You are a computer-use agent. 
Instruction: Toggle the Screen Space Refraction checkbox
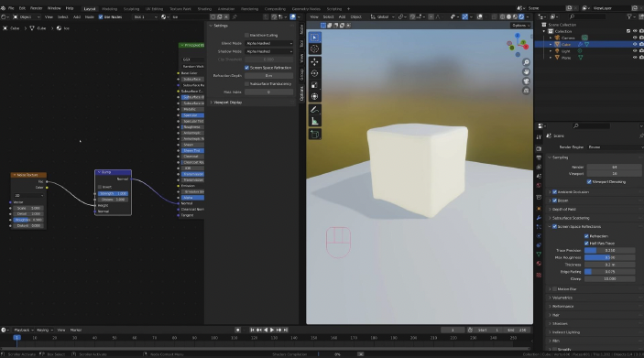point(246,68)
